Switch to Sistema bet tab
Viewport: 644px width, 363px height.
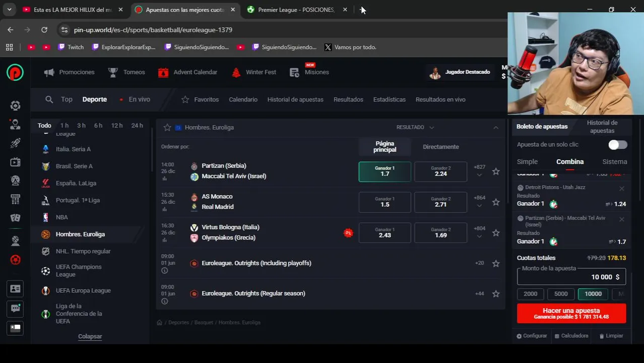point(615,162)
